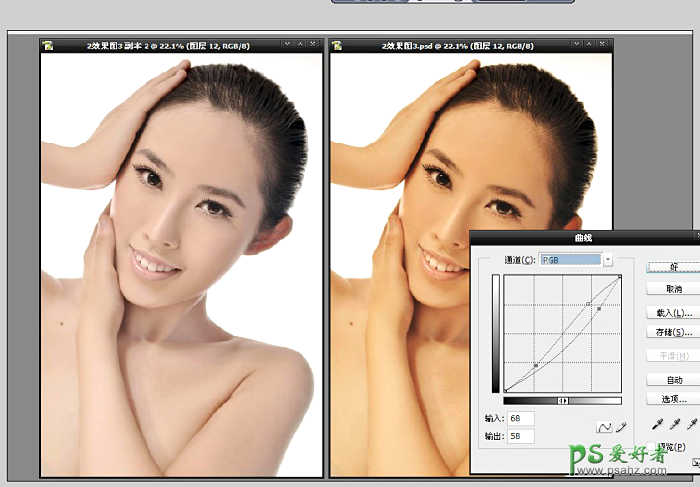Click the 载入(L)... load button
Screen dimensions: 700x487
tap(673, 313)
